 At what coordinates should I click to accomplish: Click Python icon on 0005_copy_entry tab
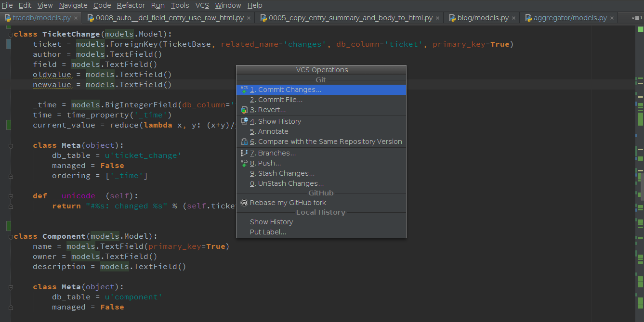[263, 18]
